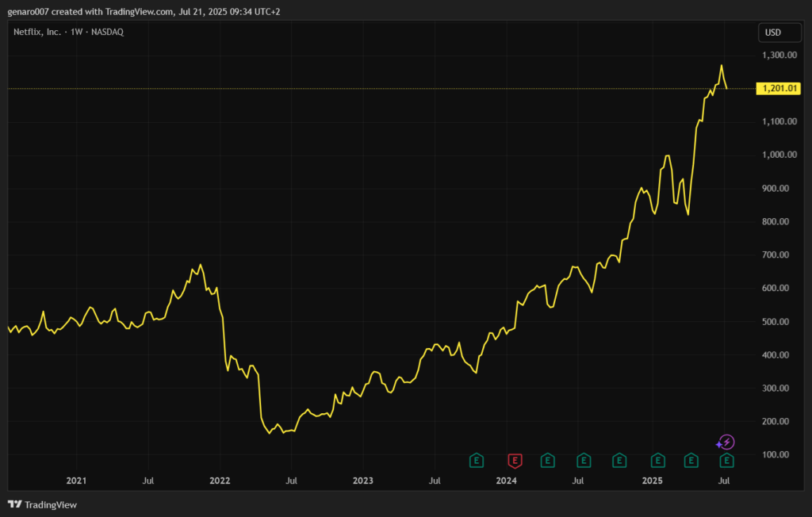Screen dimensions: 812x517
Task: Click earnings marker directly above 2025 label
Action: (657, 460)
